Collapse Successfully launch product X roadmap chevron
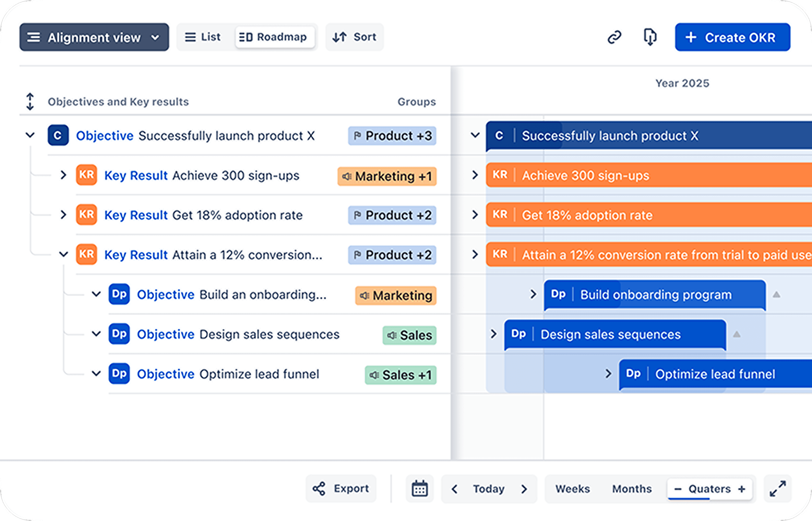This screenshot has width=812, height=521. tap(475, 135)
